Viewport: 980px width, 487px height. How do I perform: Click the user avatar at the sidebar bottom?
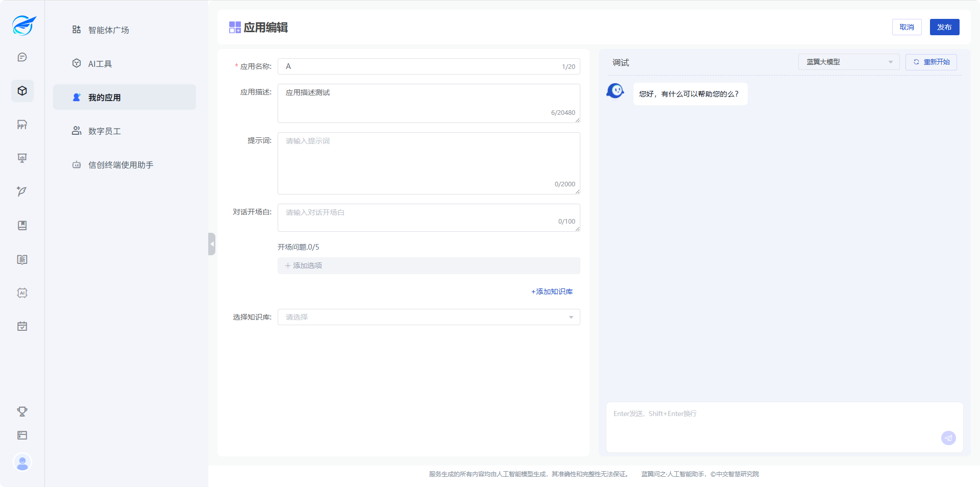[x=22, y=462]
